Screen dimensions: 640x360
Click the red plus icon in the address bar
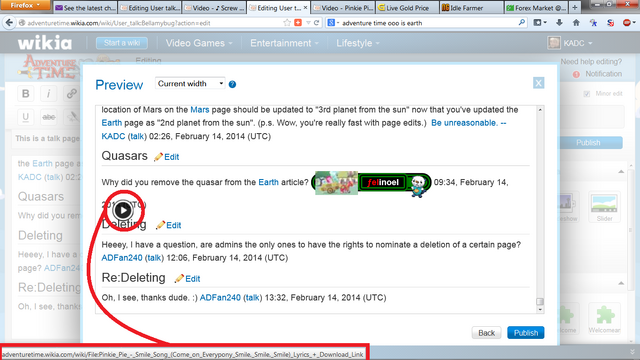tap(298, 23)
